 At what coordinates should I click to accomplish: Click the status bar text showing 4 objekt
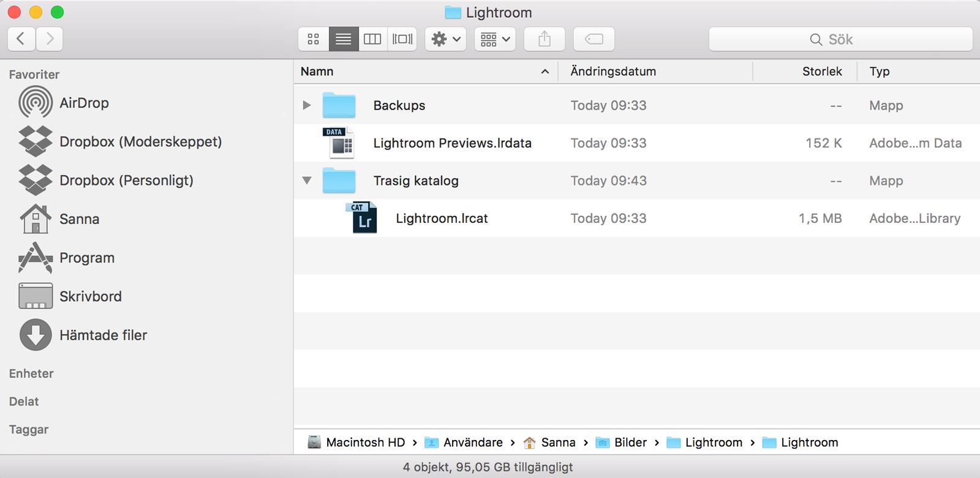pos(488,468)
